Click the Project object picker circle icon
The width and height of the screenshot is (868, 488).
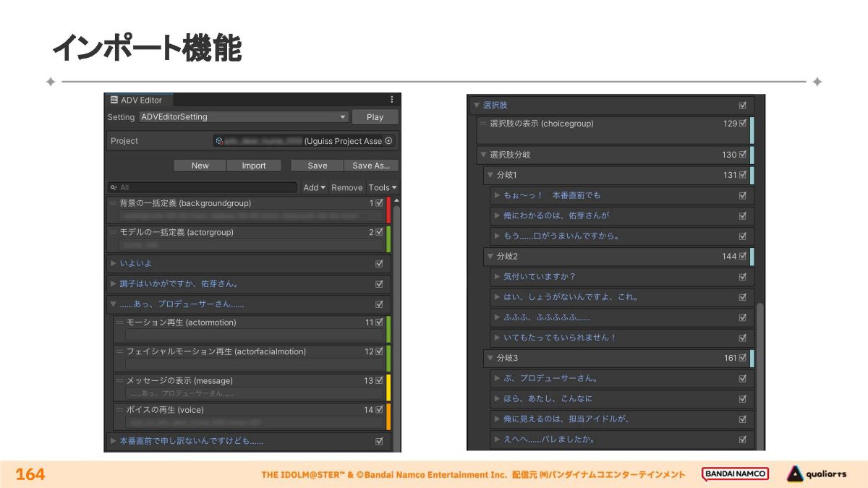tap(388, 141)
